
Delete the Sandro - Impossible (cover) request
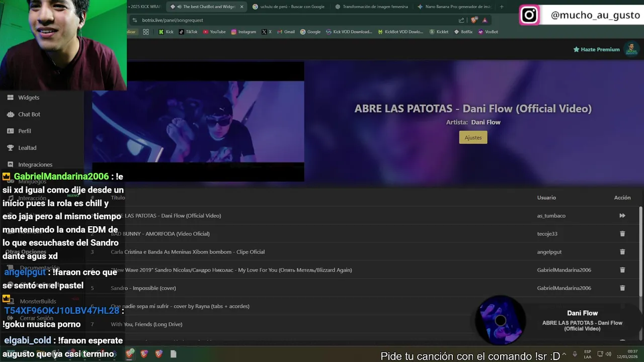(x=622, y=288)
